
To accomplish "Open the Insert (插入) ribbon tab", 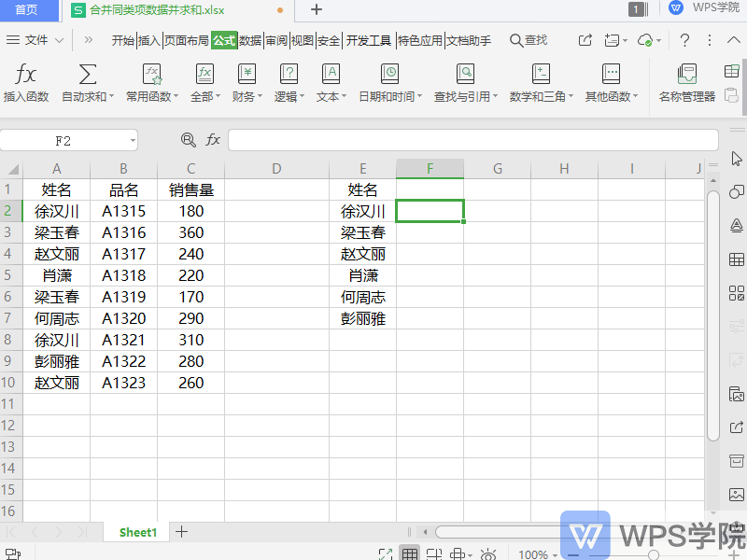I will click(x=149, y=40).
